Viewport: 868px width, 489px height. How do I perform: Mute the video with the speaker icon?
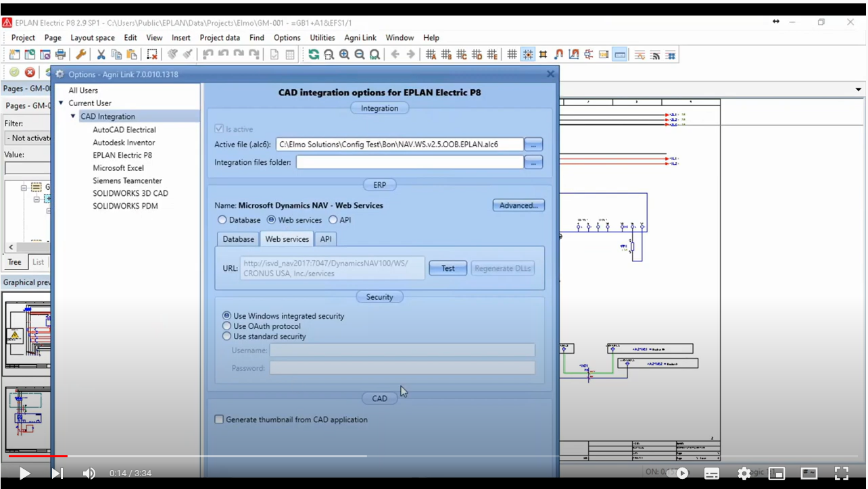pyautogui.click(x=89, y=473)
